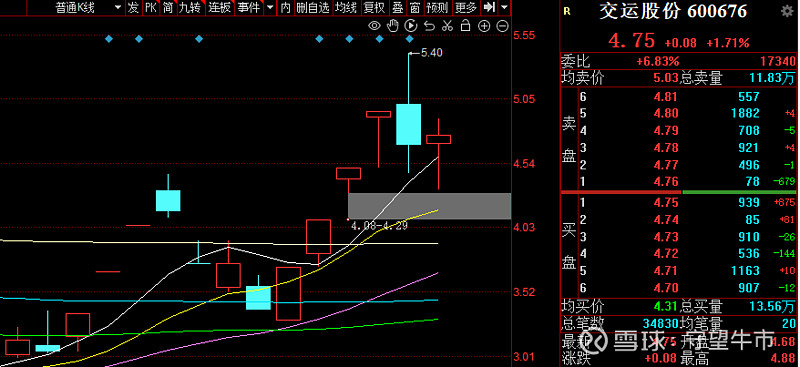Image resolution: width=800 pixels, height=367 pixels.
Task: Open settings gear in quote panel
Action: 787,11
